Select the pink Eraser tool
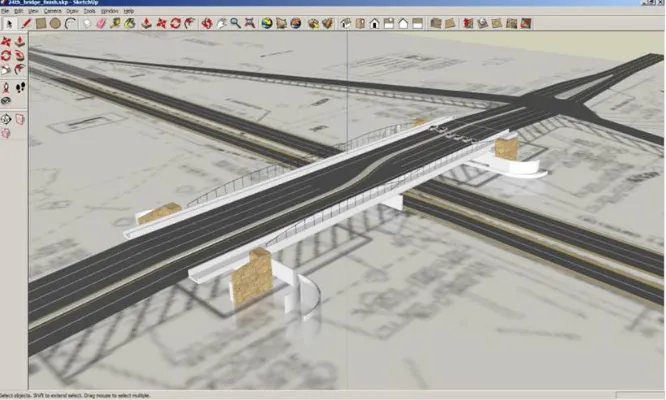This screenshot has width=666, height=400. coord(101,24)
